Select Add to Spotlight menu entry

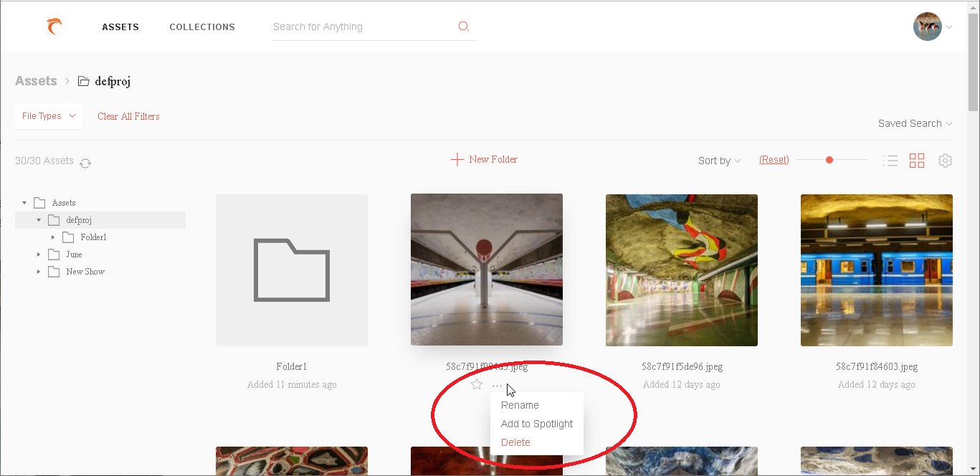(537, 424)
